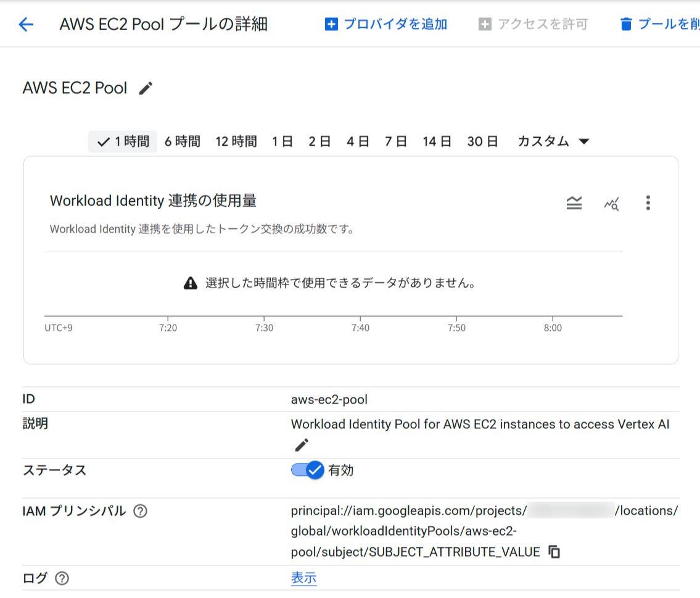Click the plus icon beside プロバイダを追加
Image resolution: width=700 pixels, height=598 pixels.
click(x=332, y=23)
